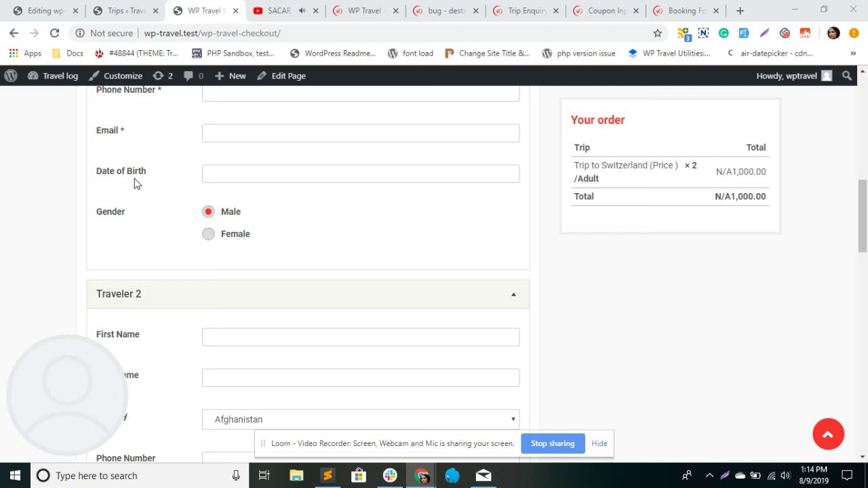868x488 pixels.
Task: Open Mail app from taskbar
Action: 484,476
